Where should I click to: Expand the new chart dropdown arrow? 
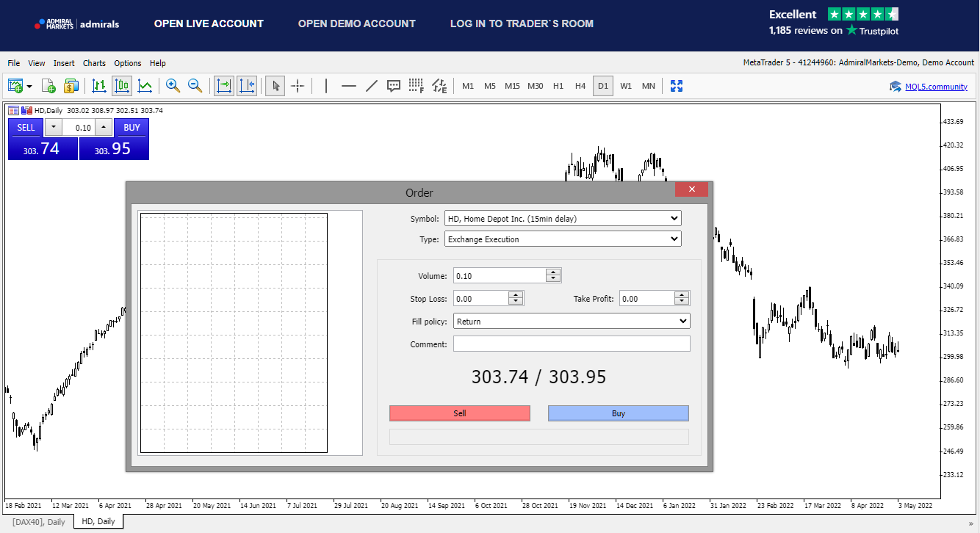tap(29, 87)
